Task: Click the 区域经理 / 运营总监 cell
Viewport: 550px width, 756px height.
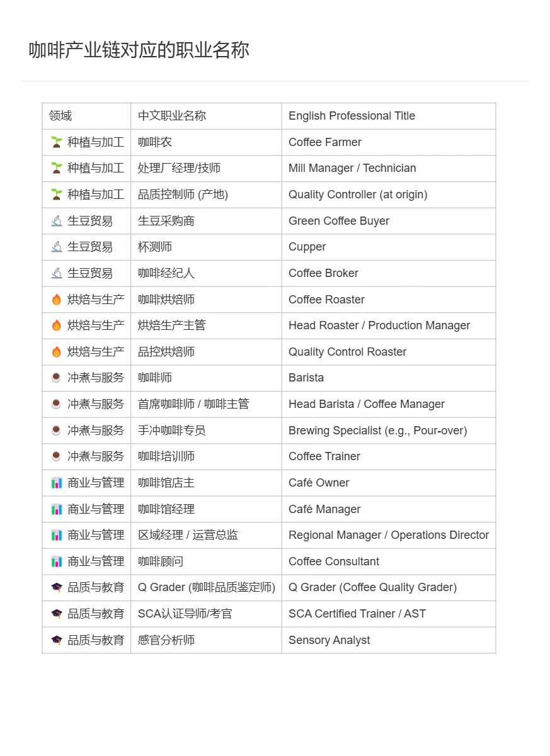Action: pos(206,535)
